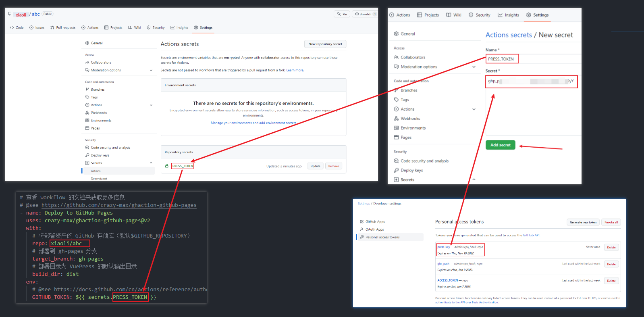Open the Actions tab in left repository header

tap(90, 27)
